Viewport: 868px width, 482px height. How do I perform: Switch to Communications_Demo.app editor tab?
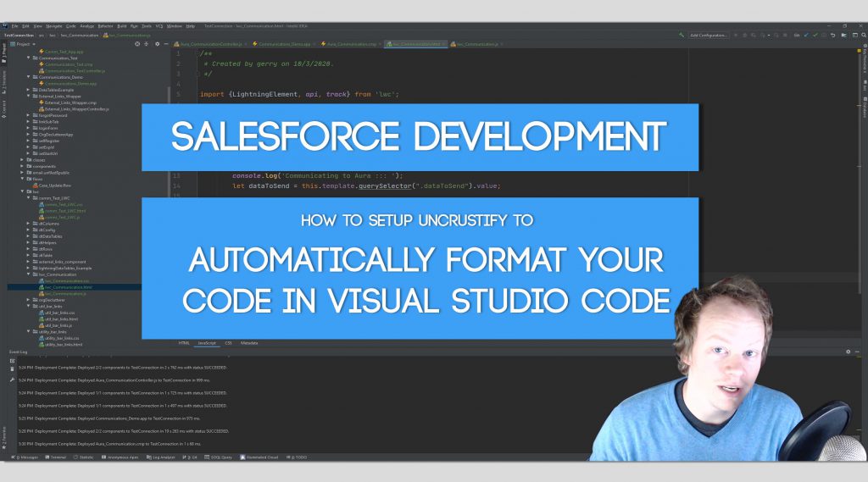[x=283, y=44]
